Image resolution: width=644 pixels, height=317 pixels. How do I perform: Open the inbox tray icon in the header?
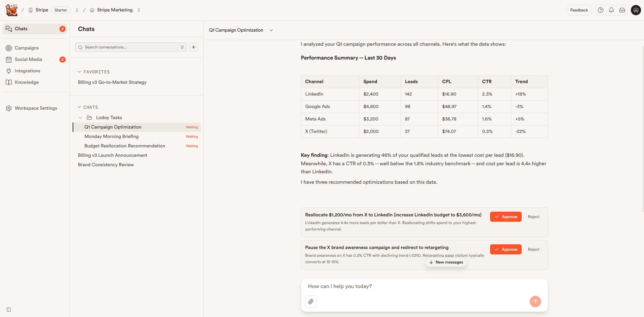pos(622,10)
